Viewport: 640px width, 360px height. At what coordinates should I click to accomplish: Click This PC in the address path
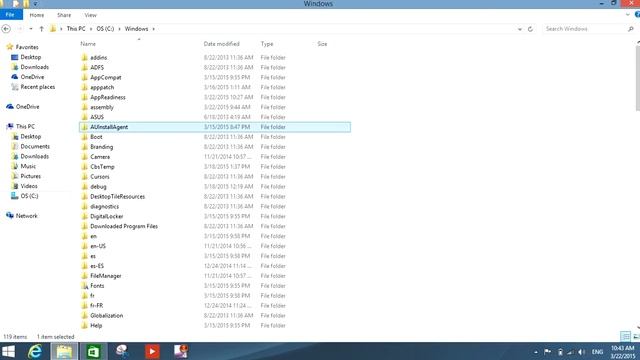(x=76, y=29)
